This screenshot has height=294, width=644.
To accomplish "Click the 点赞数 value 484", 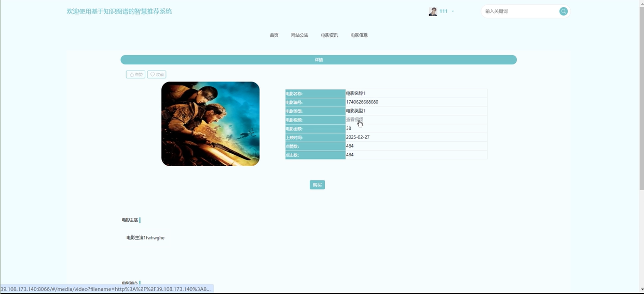I will (x=350, y=146).
